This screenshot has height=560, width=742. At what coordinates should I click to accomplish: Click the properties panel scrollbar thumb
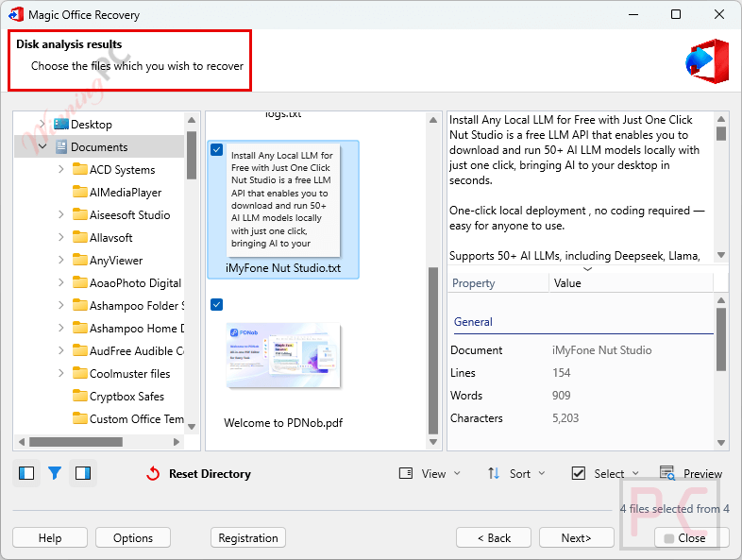click(x=720, y=339)
